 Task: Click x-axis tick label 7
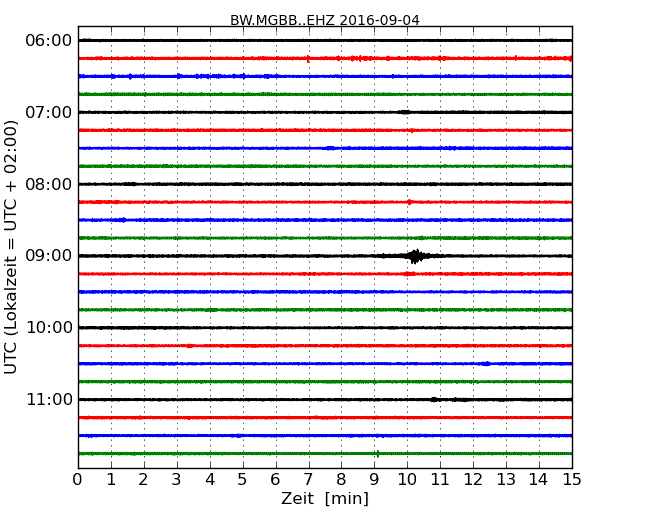tap(308, 480)
